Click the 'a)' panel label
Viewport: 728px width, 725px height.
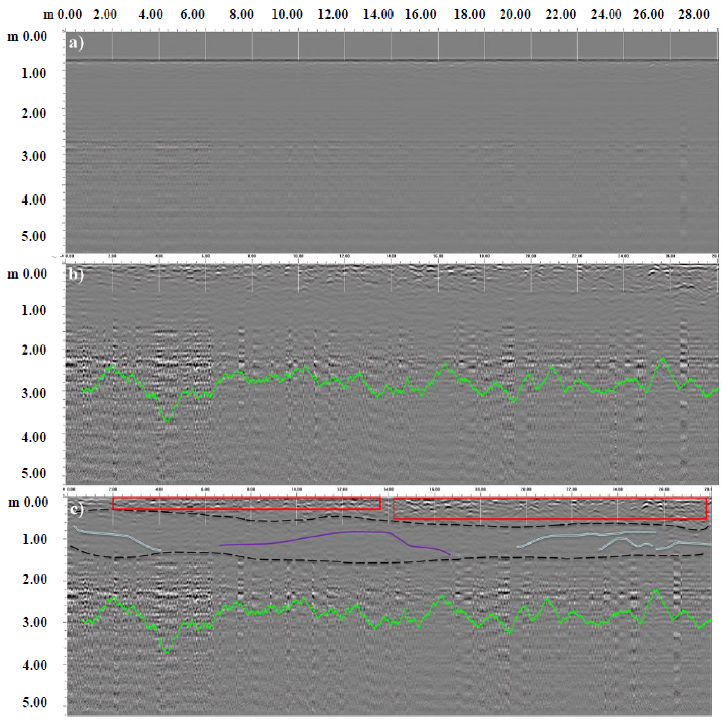click(77, 43)
